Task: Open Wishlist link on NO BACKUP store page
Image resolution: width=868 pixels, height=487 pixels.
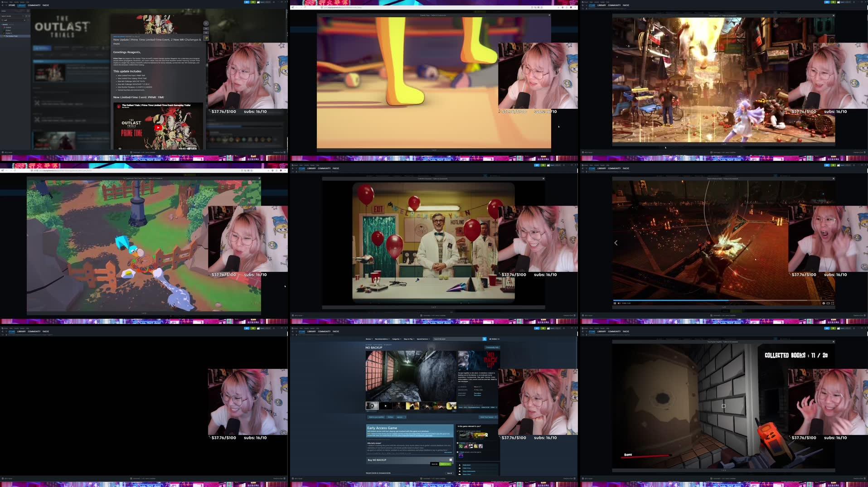Action: click(x=495, y=339)
